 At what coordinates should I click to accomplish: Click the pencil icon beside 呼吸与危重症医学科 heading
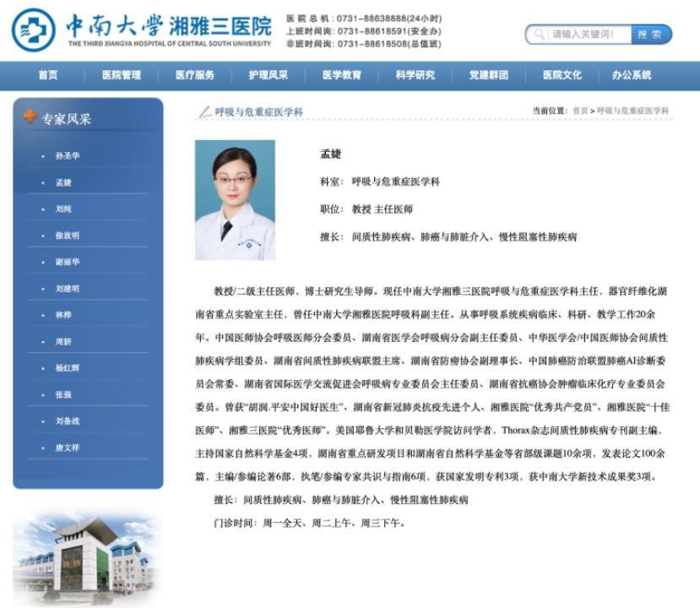click(x=203, y=111)
